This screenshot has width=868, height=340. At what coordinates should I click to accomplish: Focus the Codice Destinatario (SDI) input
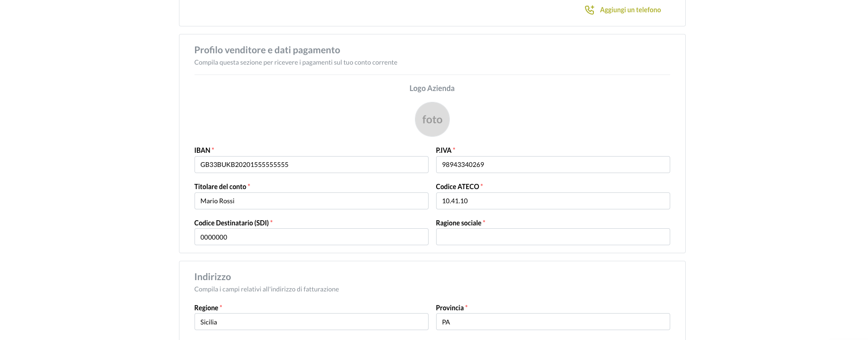(311, 237)
